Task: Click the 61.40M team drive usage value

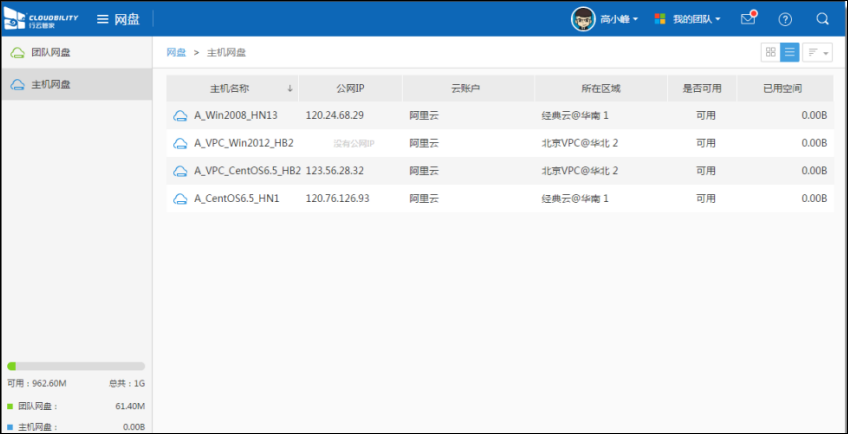Action: [x=130, y=406]
